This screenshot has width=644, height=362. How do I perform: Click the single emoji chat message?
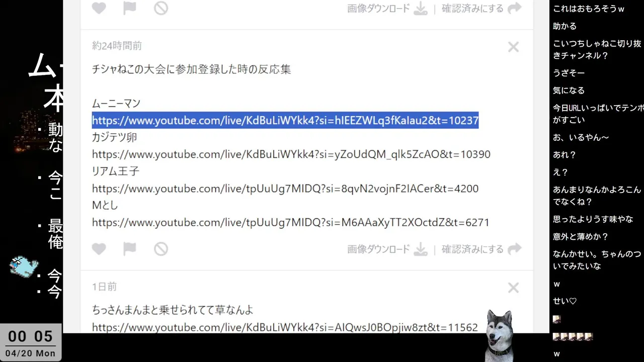click(556, 319)
